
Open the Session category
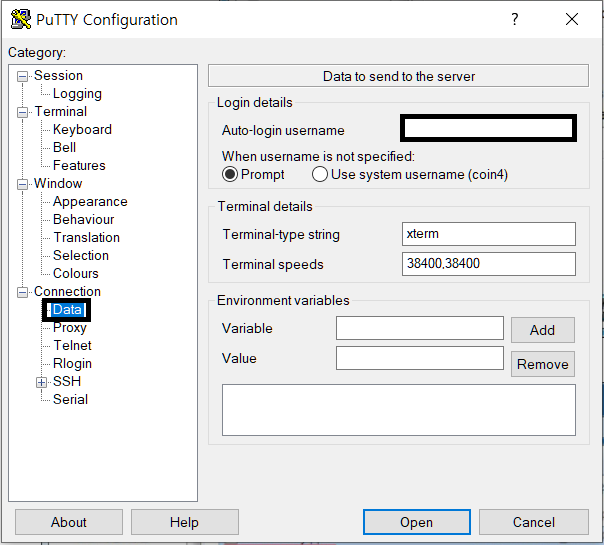coord(58,75)
